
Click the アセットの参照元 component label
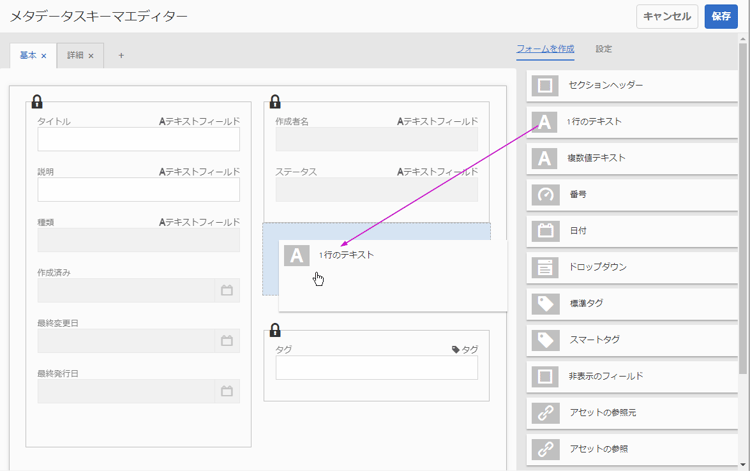point(603,412)
